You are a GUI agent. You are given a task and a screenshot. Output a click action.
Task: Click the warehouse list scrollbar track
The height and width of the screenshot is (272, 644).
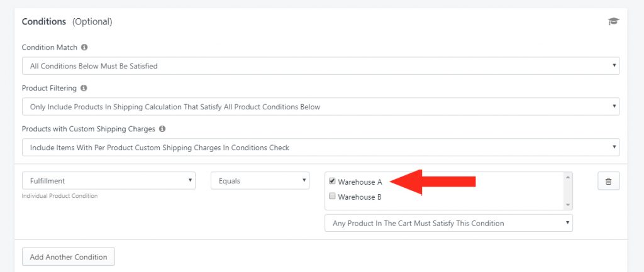568,191
